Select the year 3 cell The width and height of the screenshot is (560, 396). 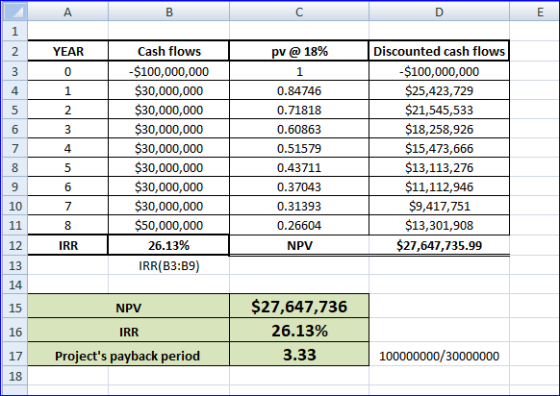[x=68, y=129]
